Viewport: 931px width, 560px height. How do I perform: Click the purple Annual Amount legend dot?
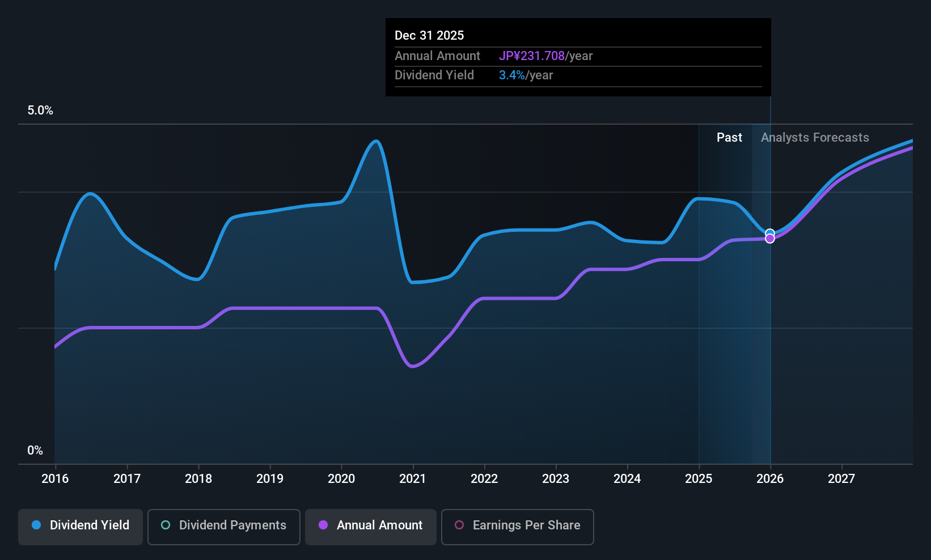pos(323,525)
